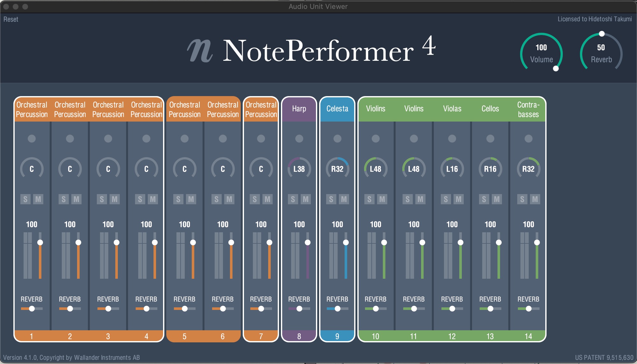Solo the Contrabasses channel

[522, 199]
